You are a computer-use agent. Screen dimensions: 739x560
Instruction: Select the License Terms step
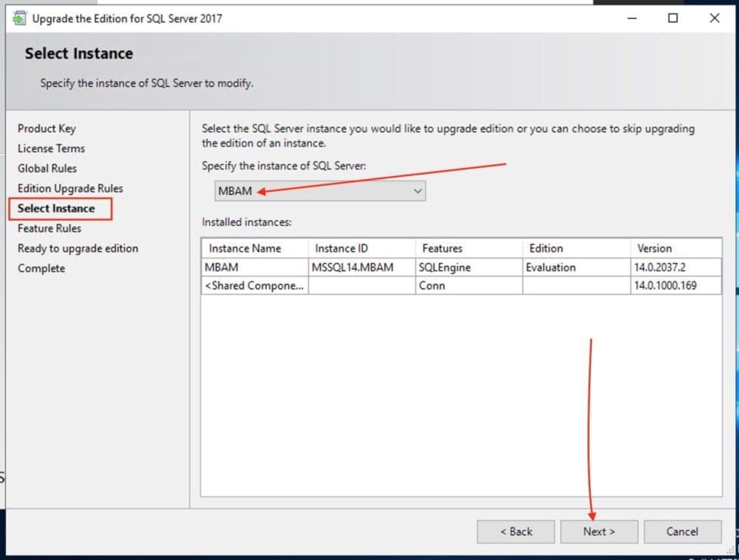[51, 148]
